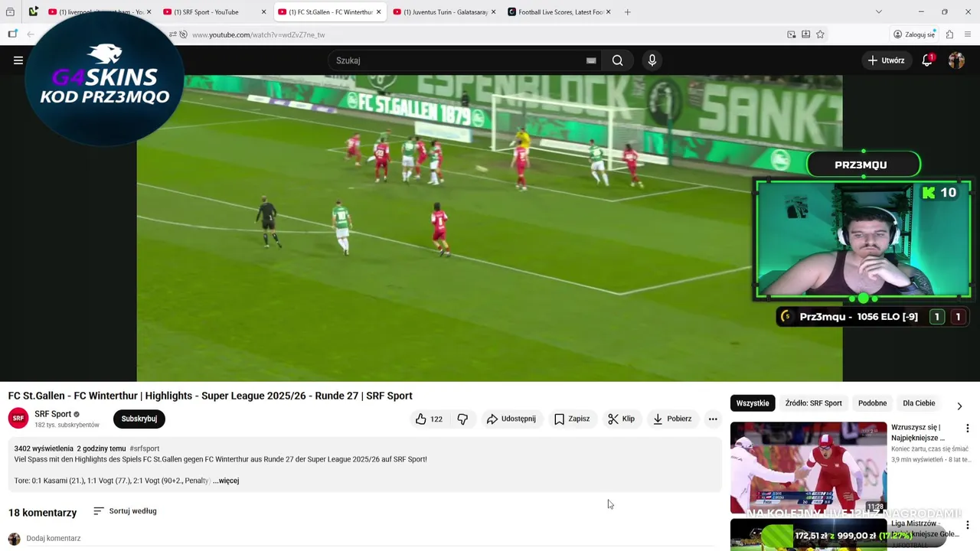Open notifications bell
980x551 pixels.
(x=927, y=60)
